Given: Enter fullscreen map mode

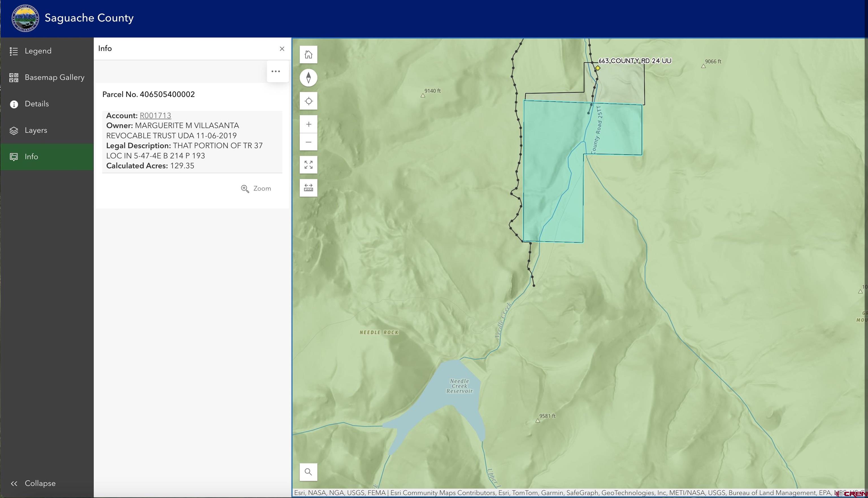Looking at the screenshot, I should tap(308, 165).
